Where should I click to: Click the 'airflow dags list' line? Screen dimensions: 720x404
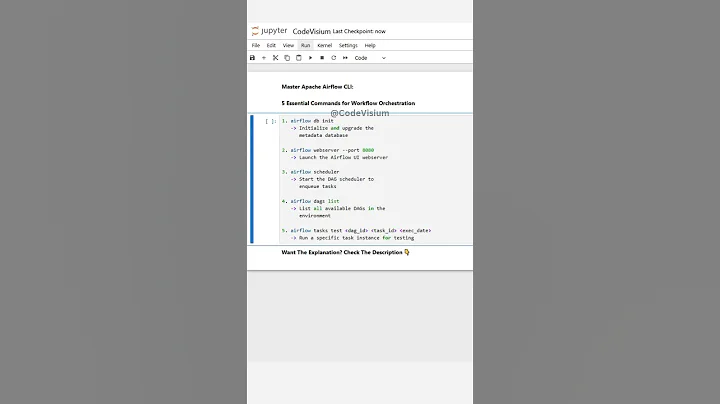[x=310, y=201]
